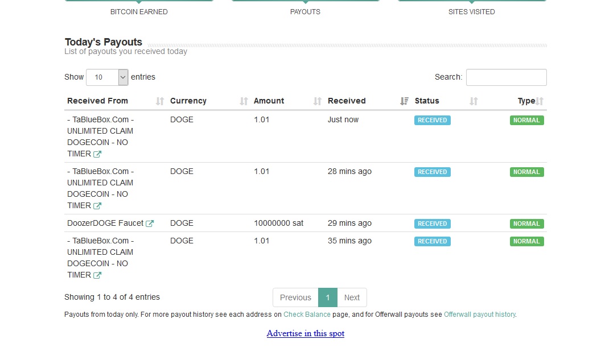The image size is (601, 364).
Task: Sort by Currency column arrows
Action: [x=244, y=101]
